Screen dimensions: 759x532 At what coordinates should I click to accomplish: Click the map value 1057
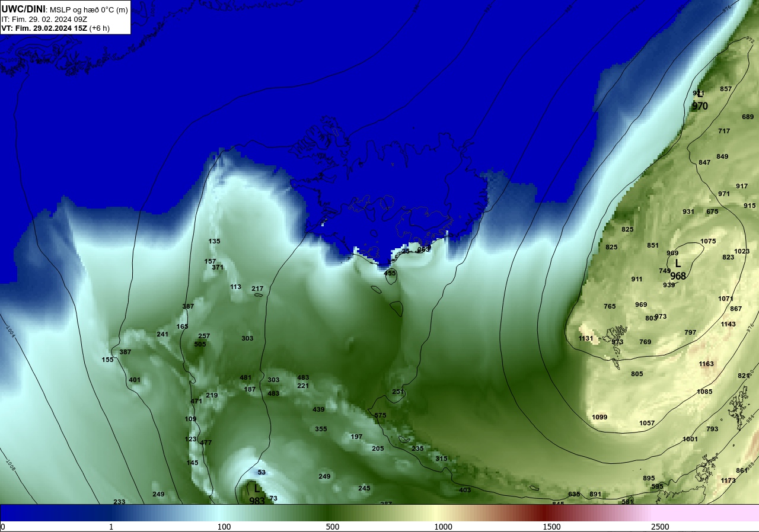tap(647, 423)
